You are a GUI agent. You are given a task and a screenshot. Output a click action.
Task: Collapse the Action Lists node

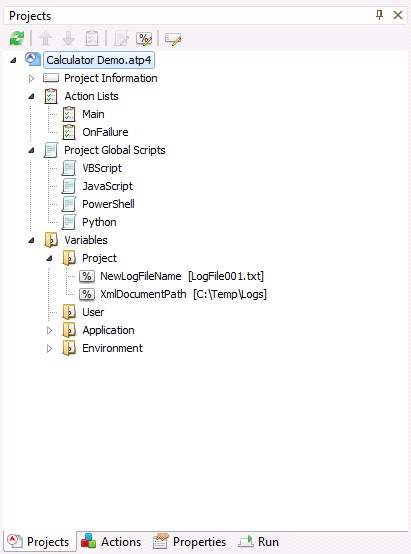31,96
